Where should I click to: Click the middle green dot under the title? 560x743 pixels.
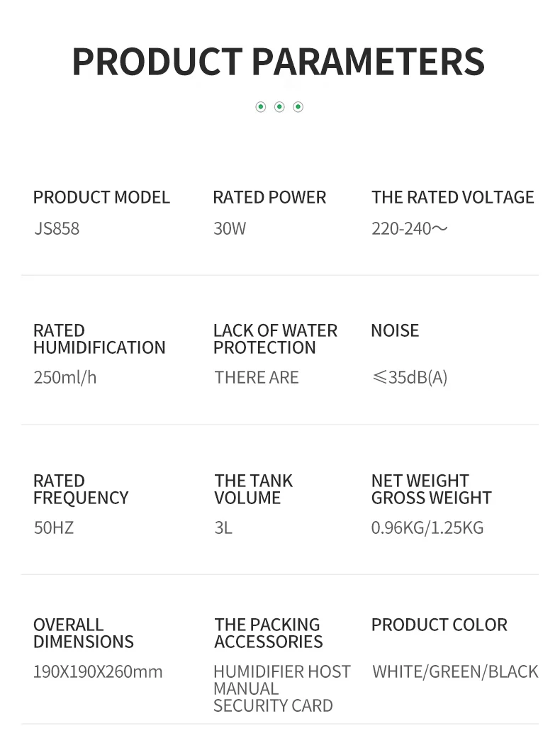(x=279, y=107)
